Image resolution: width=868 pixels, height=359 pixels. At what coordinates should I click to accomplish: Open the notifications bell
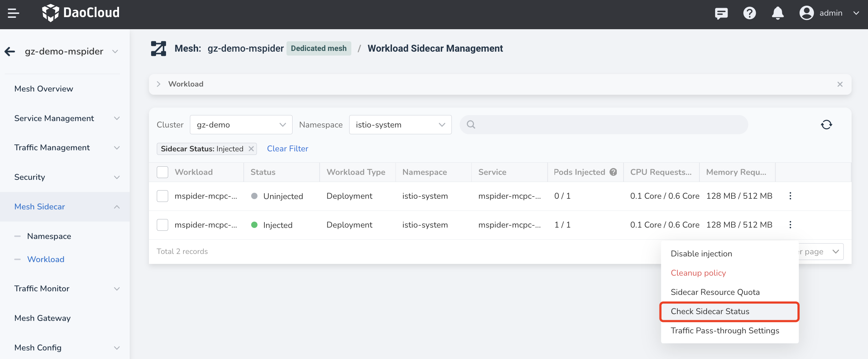(x=777, y=13)
